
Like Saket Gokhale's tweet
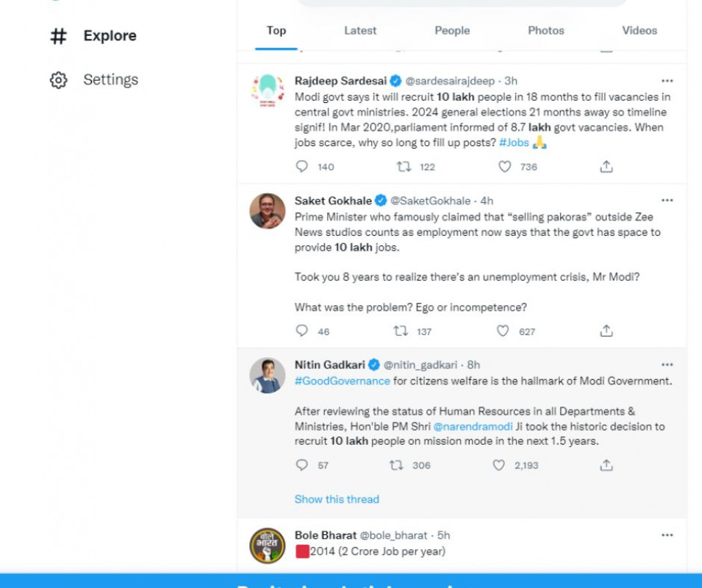[503, 331]
